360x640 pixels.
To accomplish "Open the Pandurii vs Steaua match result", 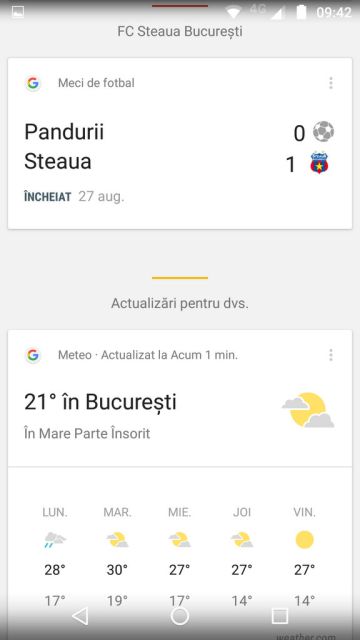I will pyautogui.click(x=180, y=147).
